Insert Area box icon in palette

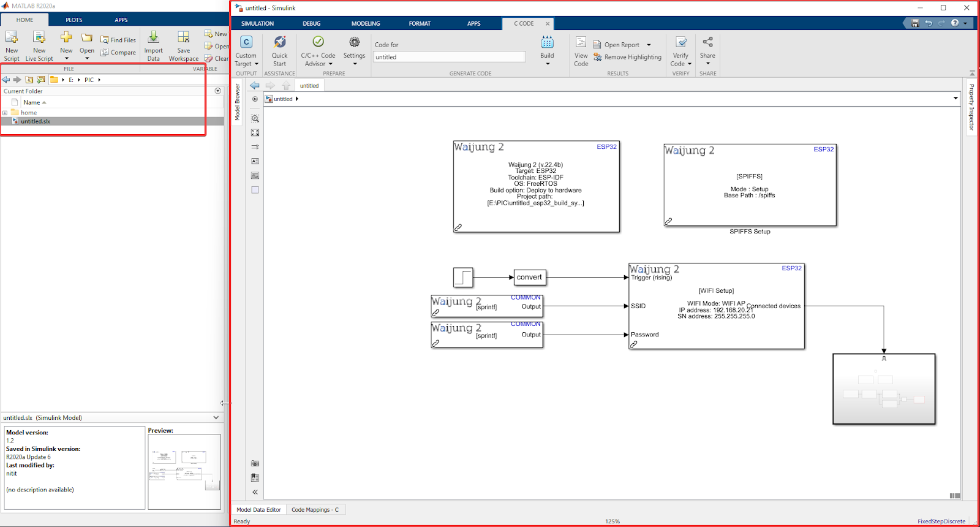tap(255, 190)
